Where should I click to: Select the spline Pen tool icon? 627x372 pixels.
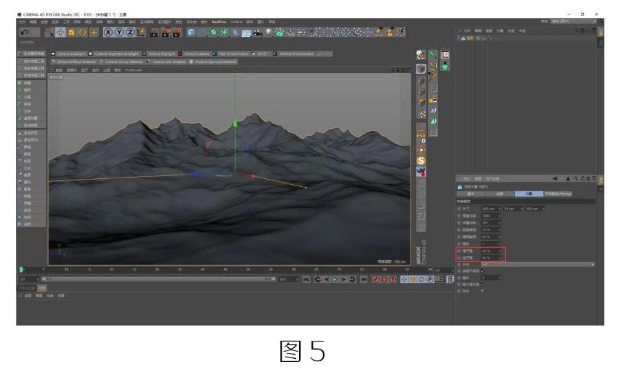[x=202, y=32]
